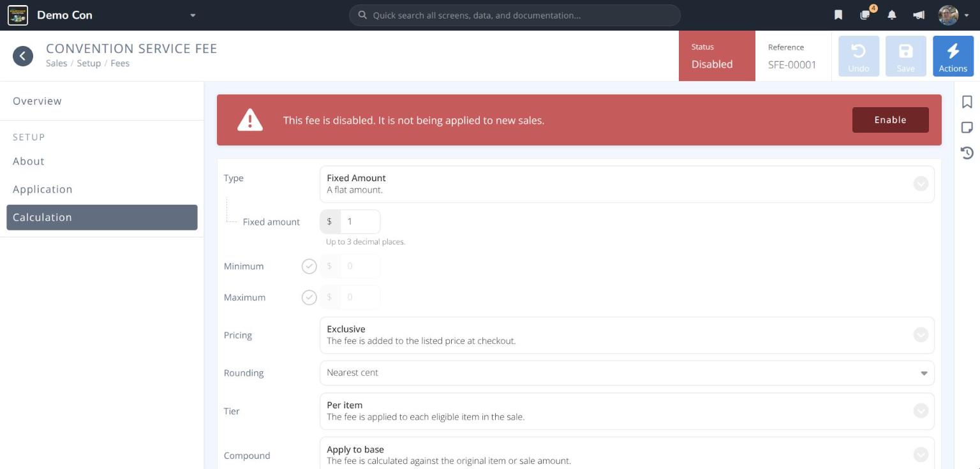980x469 pixels.
Task: Open the right sidebar history icon
Action: pos(967,153)
